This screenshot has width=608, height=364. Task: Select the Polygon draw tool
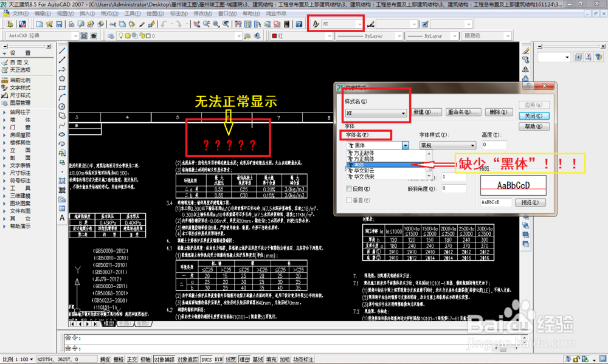click(62, 78)
